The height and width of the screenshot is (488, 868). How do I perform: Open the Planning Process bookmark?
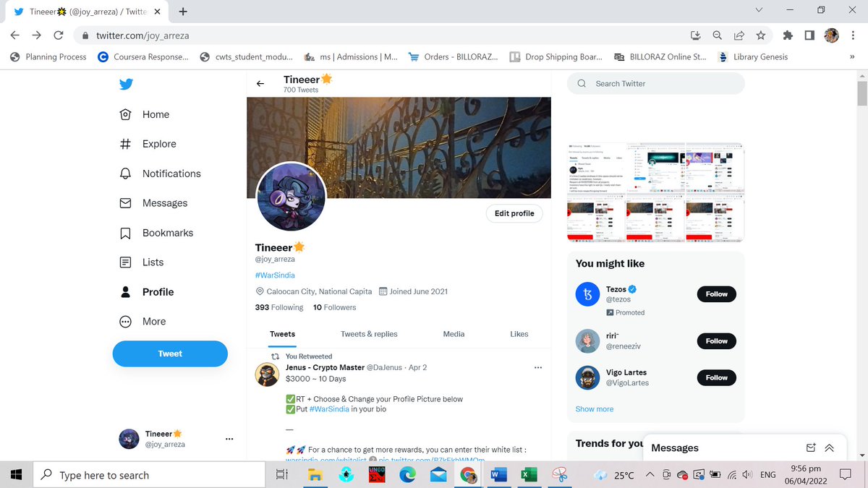[48, 57]
